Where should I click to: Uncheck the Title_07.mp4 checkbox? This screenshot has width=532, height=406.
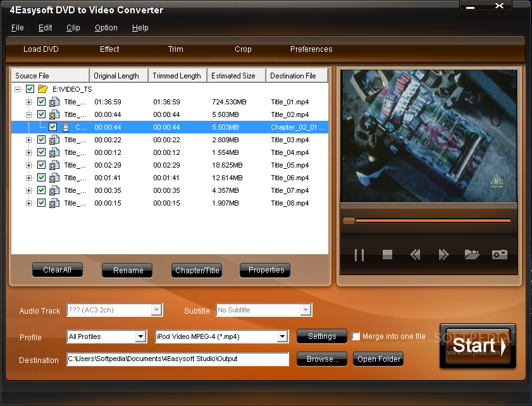tap(41, 190)
